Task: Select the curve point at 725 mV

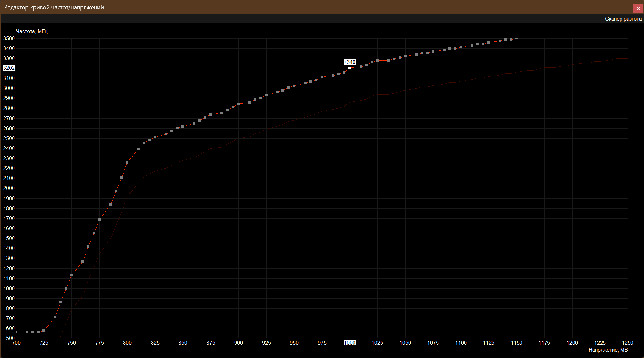Action: point(44,331)
